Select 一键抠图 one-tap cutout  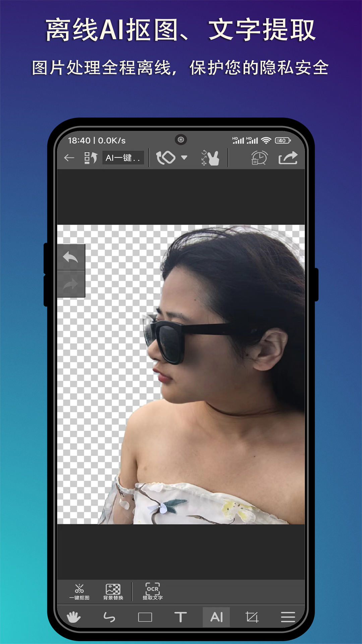pyautogui.click(x=79, y=592)
